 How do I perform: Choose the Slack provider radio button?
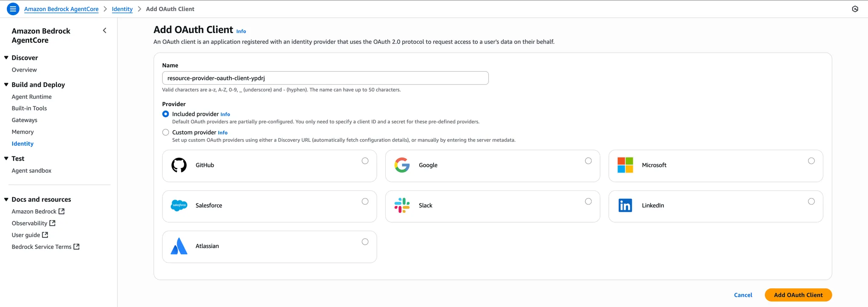pos(588,201)
